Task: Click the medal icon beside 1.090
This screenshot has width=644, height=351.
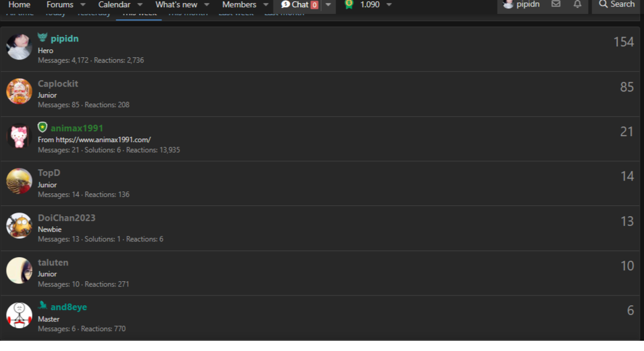Action: tap(349, 5)
